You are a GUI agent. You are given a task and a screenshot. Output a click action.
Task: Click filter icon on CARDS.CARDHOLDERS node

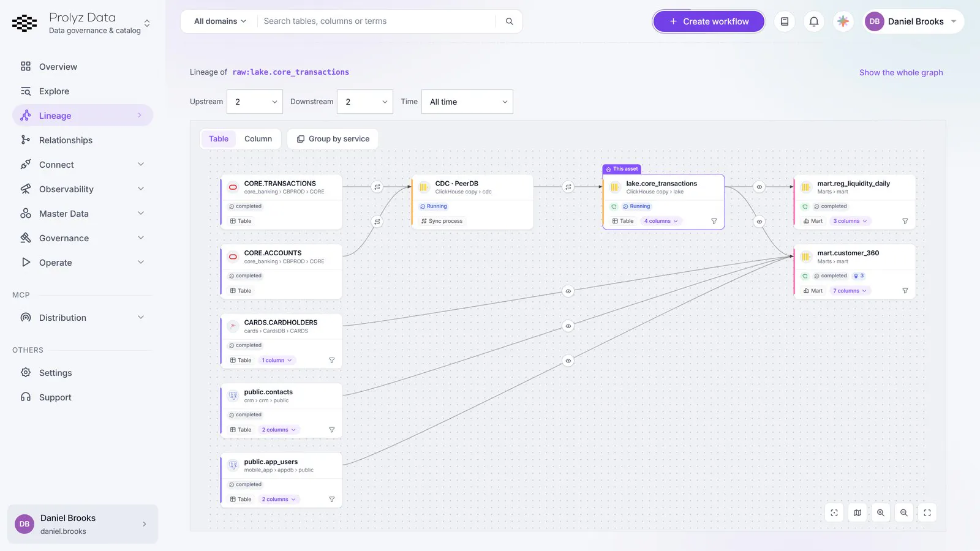click(x=332, y=361)
